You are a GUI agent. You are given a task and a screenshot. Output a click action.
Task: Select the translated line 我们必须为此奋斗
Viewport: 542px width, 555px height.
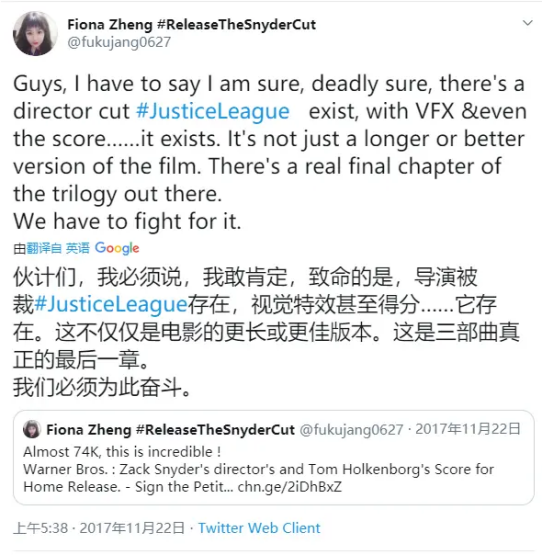pos(103,387)
